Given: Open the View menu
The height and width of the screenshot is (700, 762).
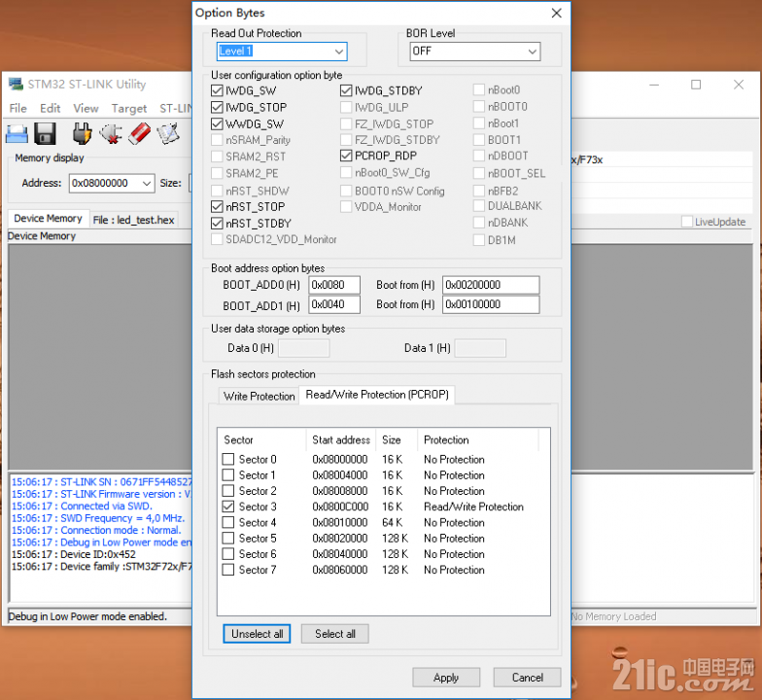Looking at the screenshot, I should click(x=86, y=108).
